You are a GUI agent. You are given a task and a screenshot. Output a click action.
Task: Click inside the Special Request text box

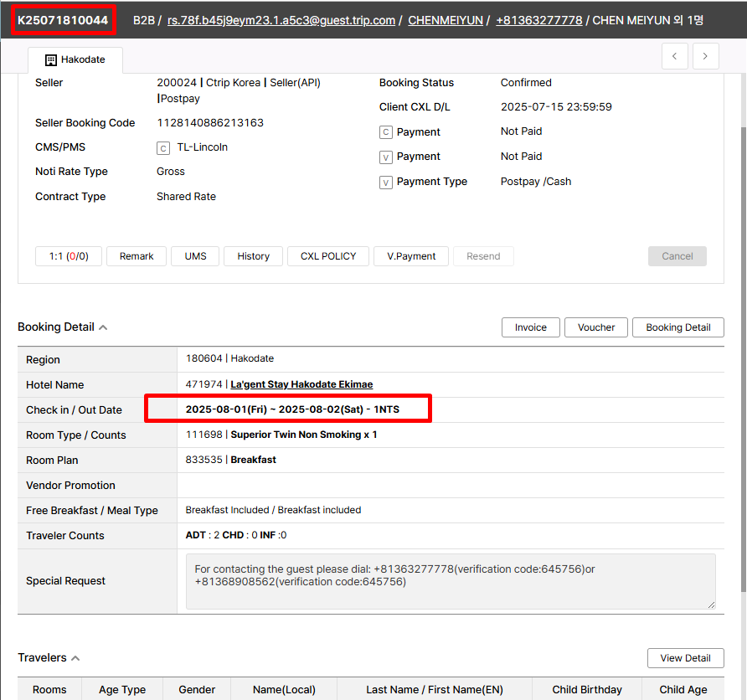(450, 580)
